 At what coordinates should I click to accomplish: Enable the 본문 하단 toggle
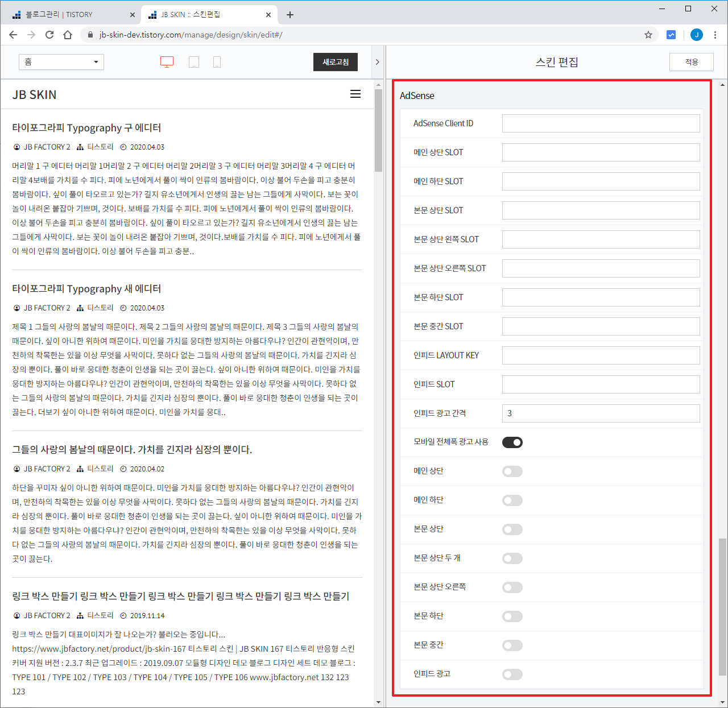coord(512,616)
